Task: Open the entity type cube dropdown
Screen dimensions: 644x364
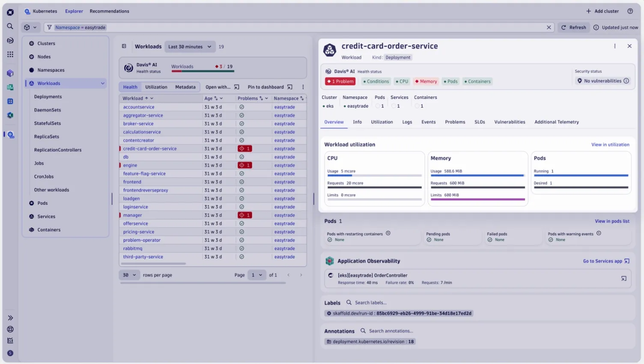Action: point(30,27)
